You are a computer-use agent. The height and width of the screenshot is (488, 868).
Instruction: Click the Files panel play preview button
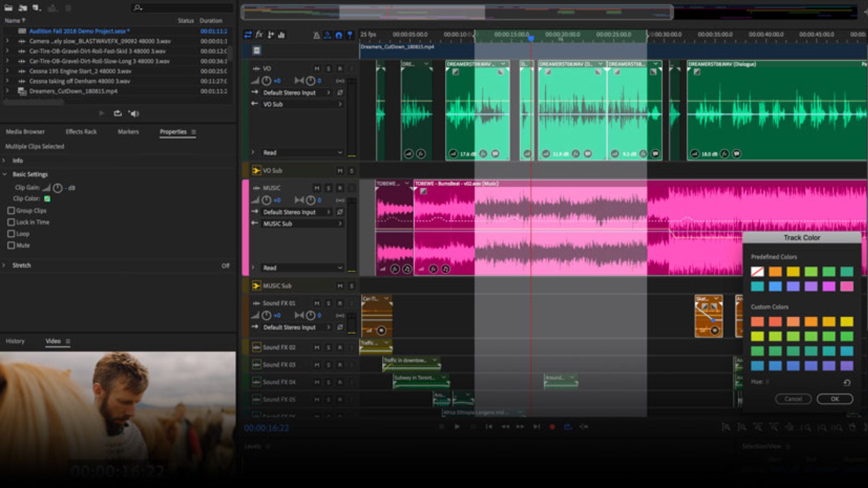click(101, 113)
